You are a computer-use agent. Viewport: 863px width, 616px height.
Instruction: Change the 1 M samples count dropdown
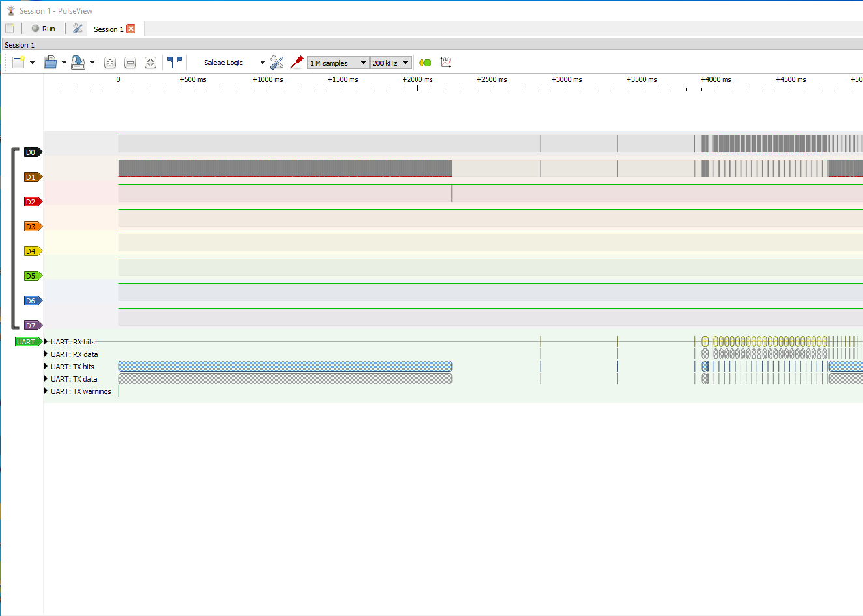338,63
